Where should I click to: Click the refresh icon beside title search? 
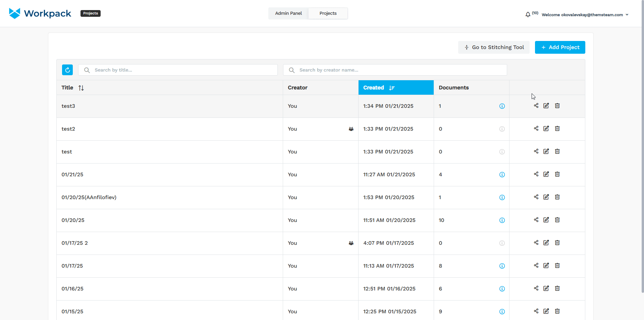[x=67, y=70]
